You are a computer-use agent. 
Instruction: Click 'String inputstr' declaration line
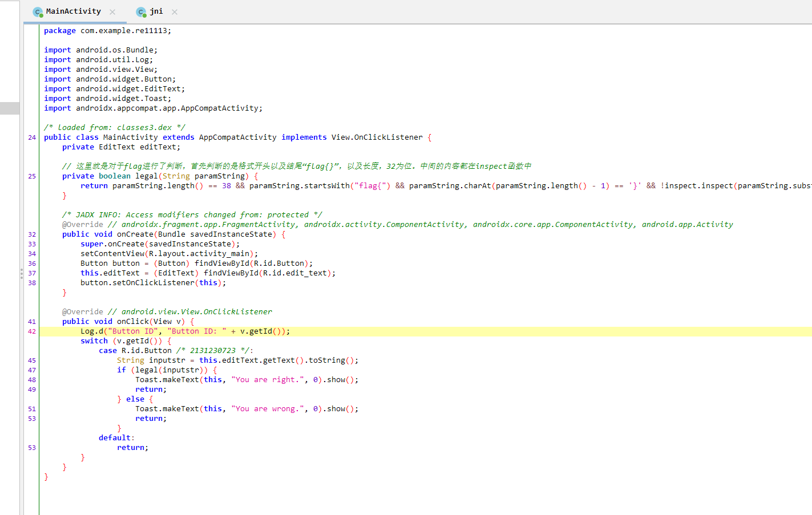click(237, 360)
